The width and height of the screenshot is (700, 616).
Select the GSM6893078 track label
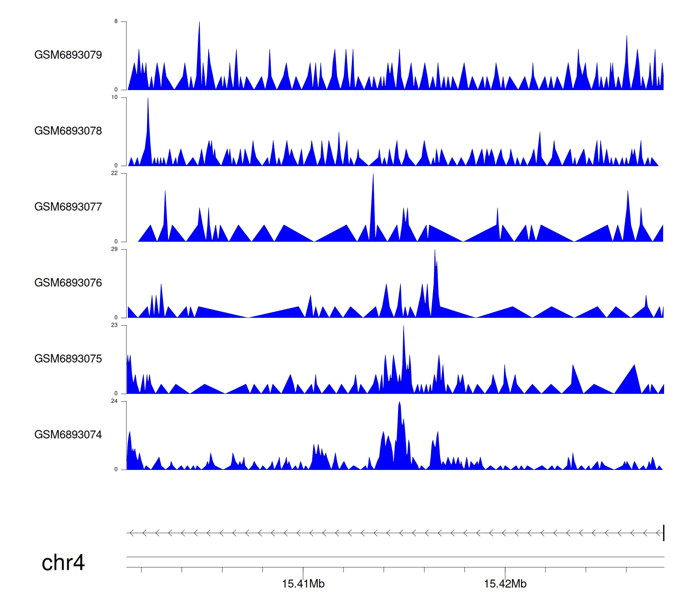[x=68, y=131]
